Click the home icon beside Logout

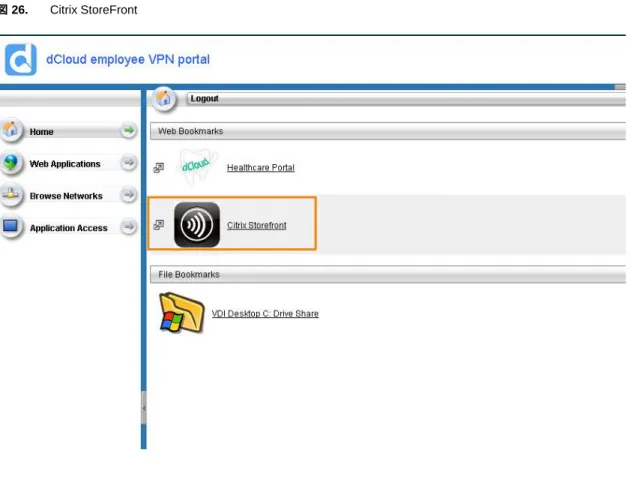(164, 99)
